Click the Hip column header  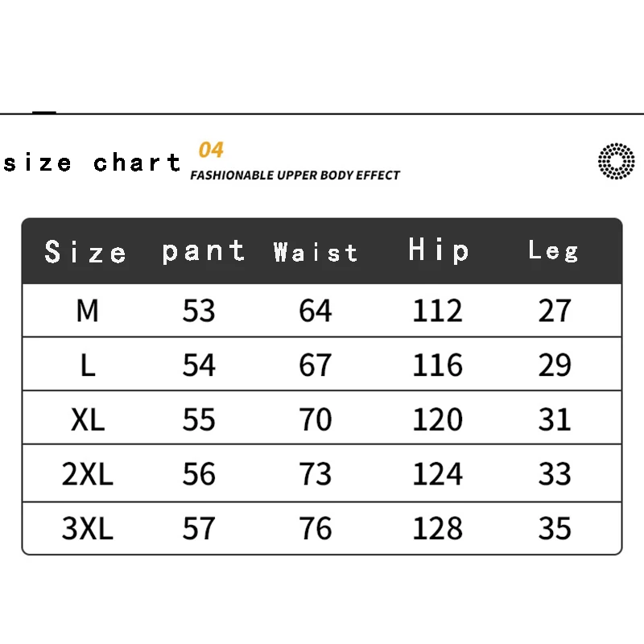(x=438, y=250)
